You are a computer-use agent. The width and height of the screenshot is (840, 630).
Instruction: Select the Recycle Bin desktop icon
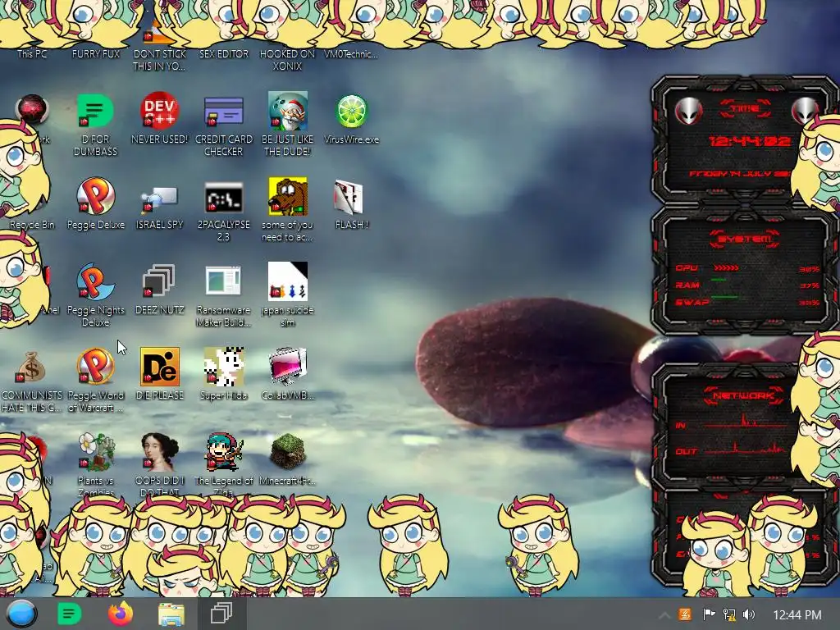[x=31, y=225]
